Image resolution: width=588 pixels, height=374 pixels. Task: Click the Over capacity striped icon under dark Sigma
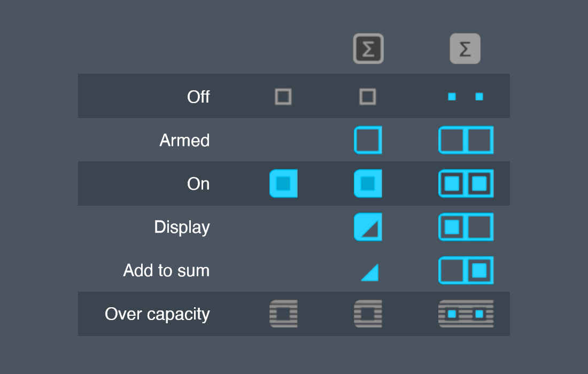368,314
